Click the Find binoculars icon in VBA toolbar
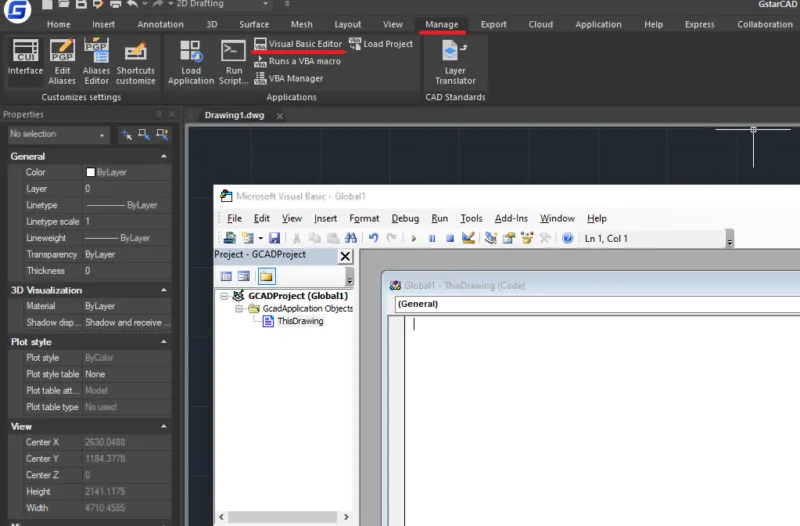 [350, 238]
